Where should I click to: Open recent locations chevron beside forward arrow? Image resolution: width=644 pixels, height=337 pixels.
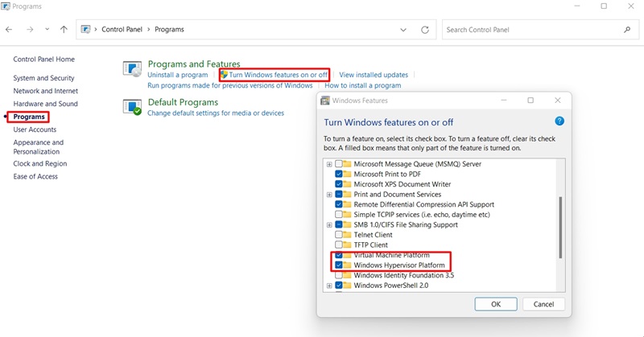click(x=47, y=29)
